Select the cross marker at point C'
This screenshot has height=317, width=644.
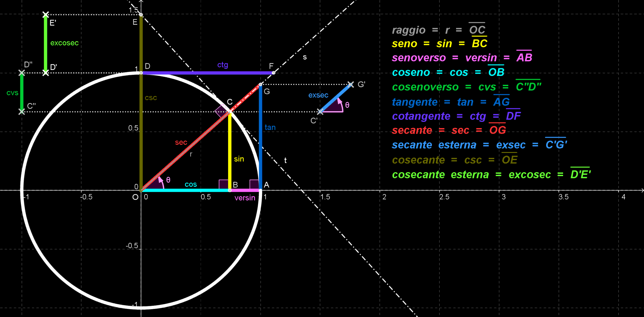(320, 112)
